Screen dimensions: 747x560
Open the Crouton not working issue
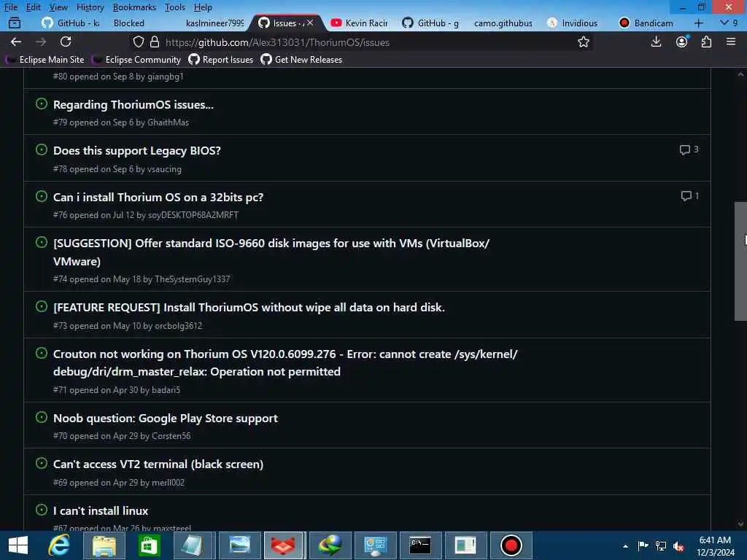[x=285, y=363]
